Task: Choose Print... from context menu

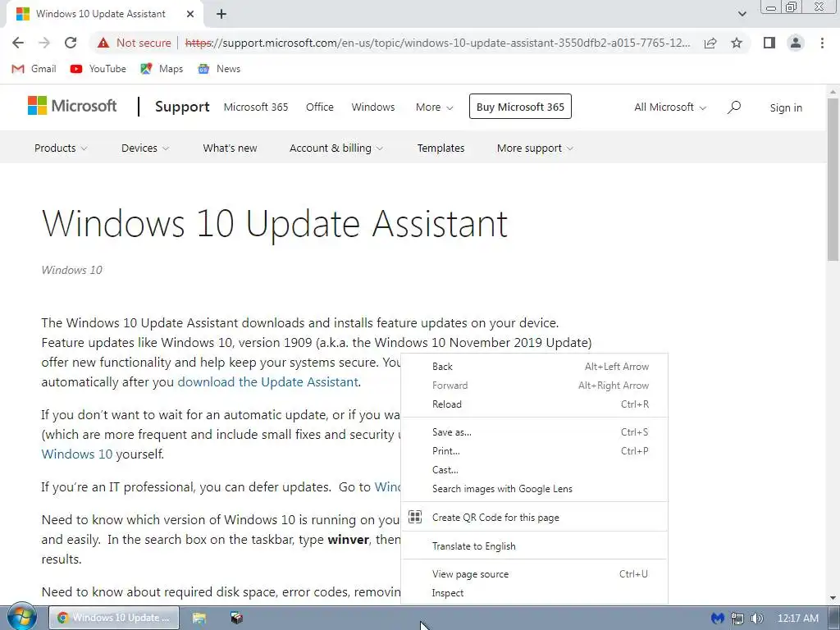Action: point(535,451)
